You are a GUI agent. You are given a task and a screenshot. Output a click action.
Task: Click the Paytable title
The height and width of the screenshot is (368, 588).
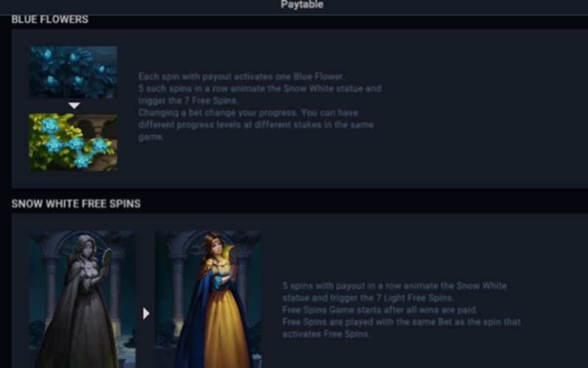(302, 4)
